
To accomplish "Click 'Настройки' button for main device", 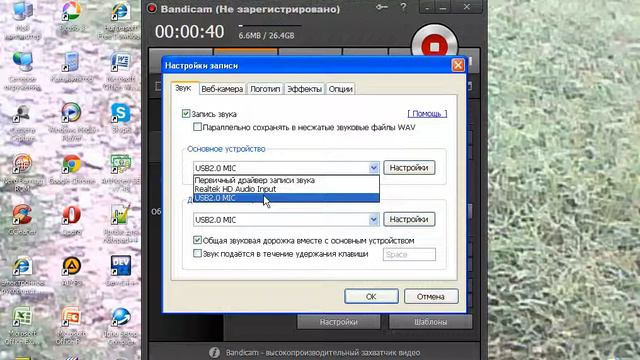I will [409, 168].
